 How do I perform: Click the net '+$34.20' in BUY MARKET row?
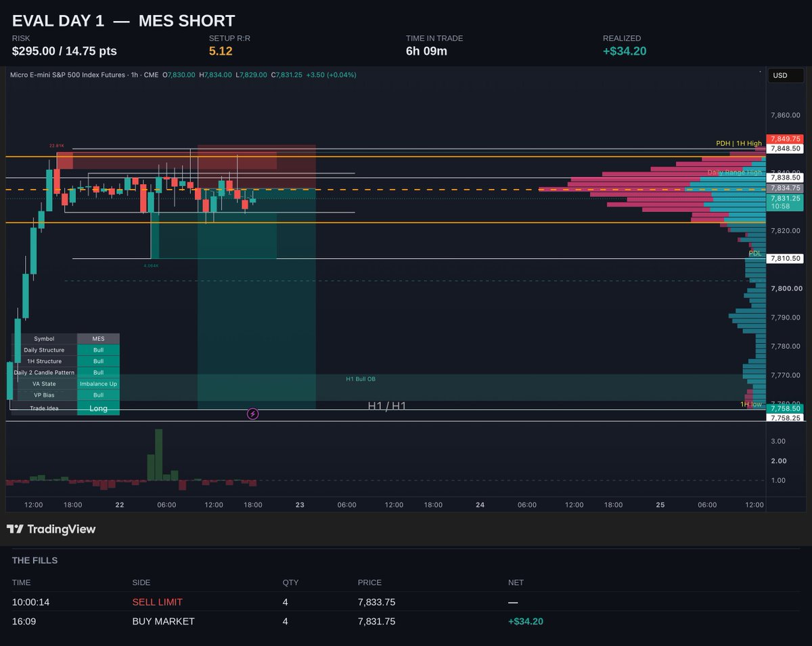[525, 621]
